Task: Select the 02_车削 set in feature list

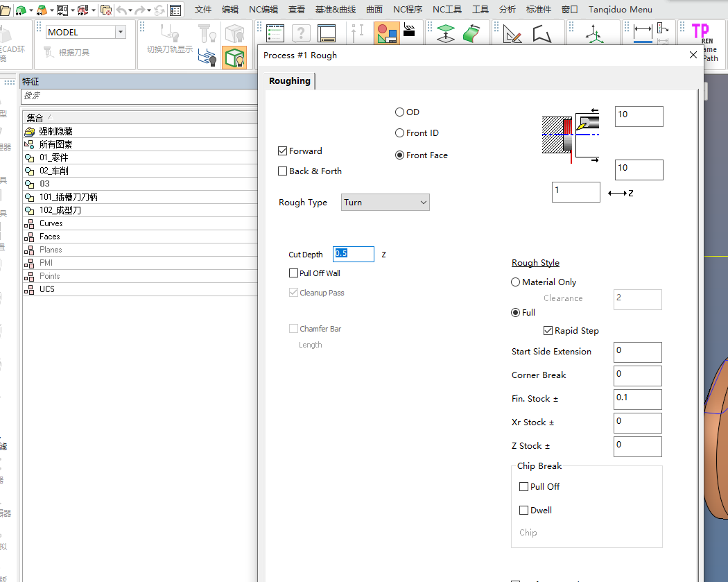Action: point(140,171)
